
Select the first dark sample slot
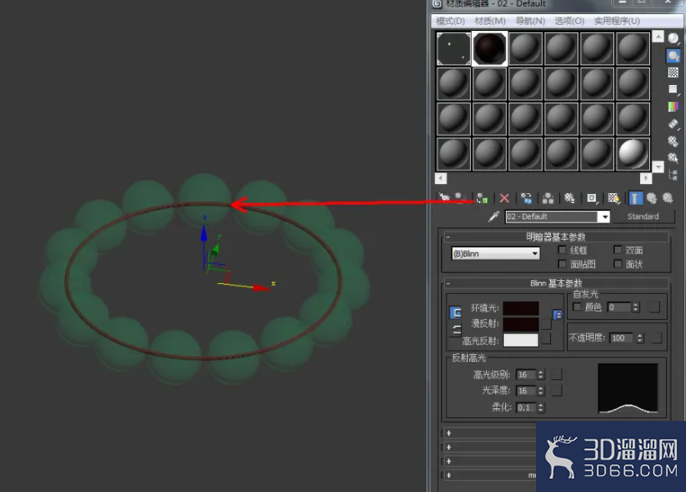[x=454, y=48]
